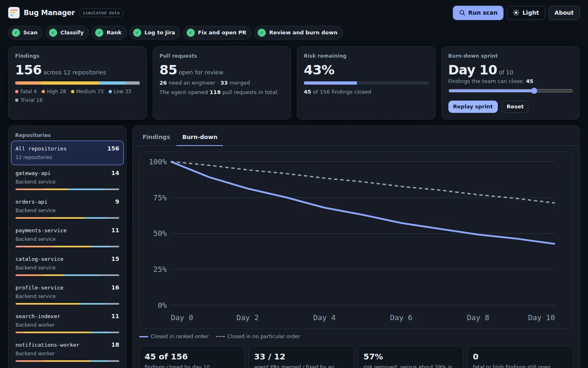Screen dimensions: 588x368
Task: Select the search-indexer repository
Action: click(x=67, y=323)
